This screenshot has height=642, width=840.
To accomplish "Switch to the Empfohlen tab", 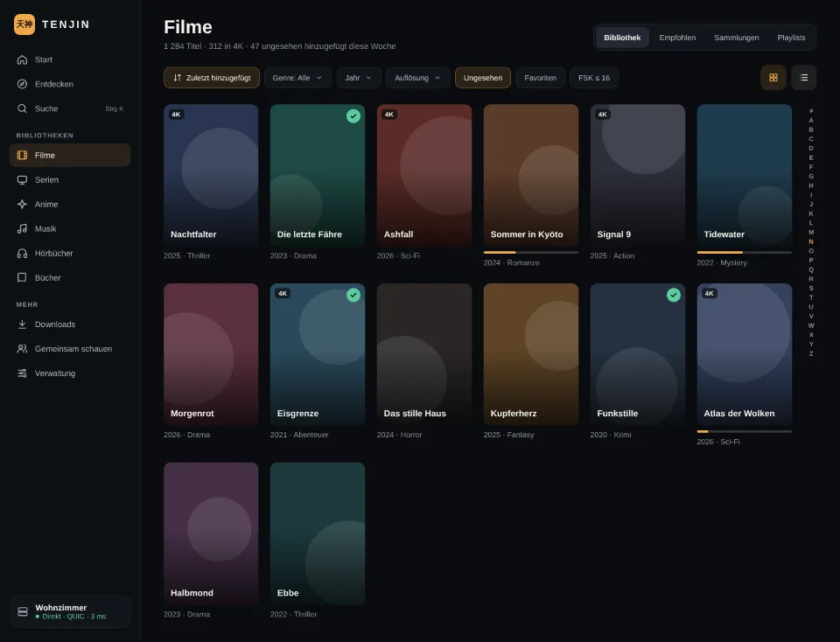I will [677, 38].
